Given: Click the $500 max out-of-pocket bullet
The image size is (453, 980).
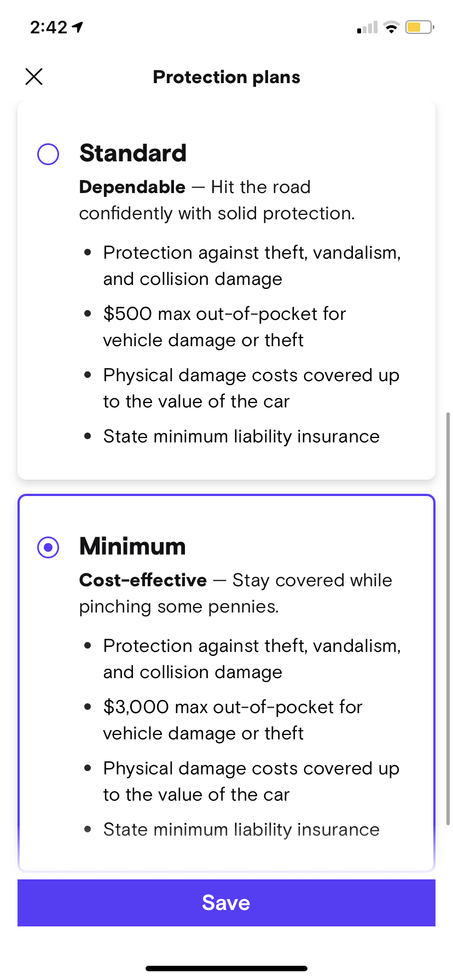Looking at the screenshot, I should click(224, 327).
